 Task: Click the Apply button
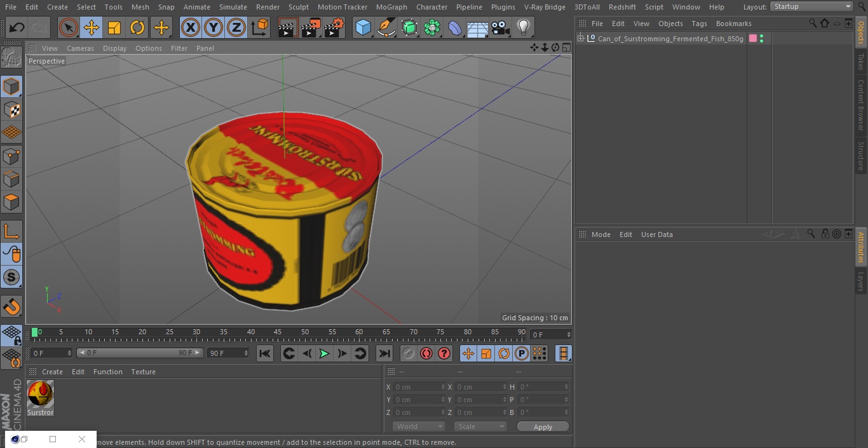543,427
